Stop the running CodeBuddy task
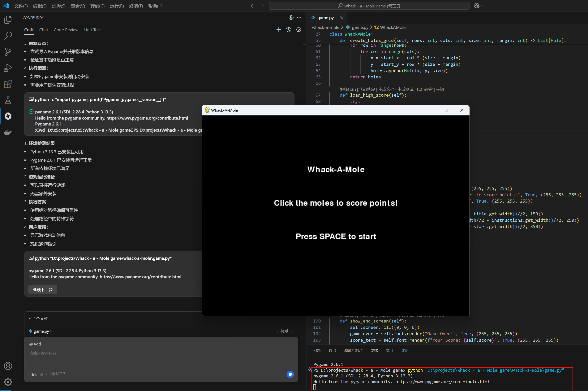This screenshot has height=391, width=588. 290,374
